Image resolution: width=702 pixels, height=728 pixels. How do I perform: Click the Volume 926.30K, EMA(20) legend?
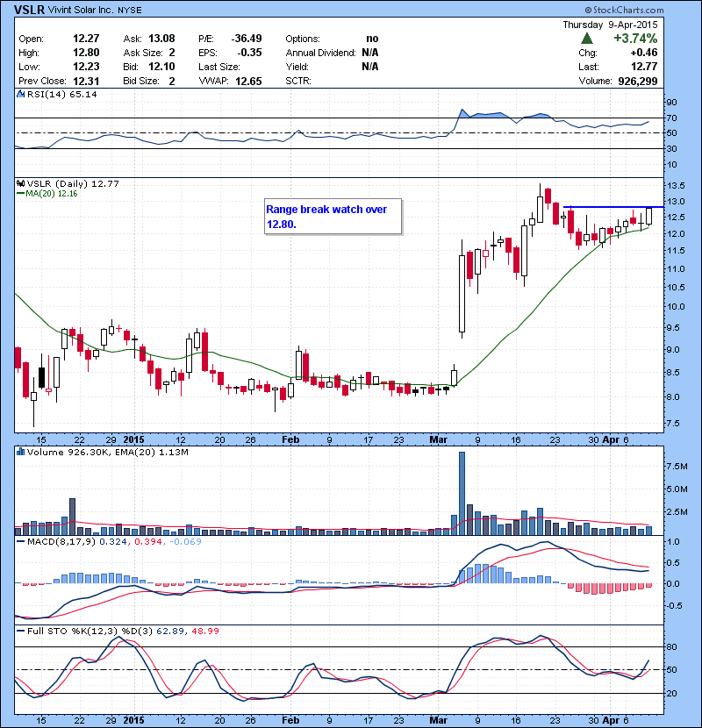(108, 453)
